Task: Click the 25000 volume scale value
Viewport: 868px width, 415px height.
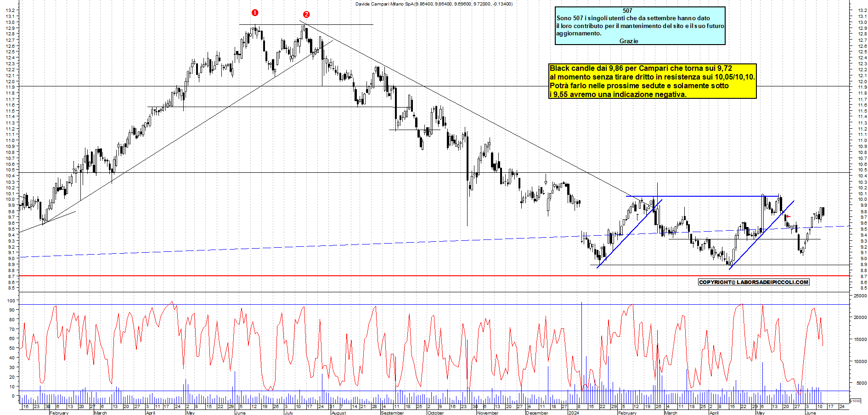Action: coord(860,296)
